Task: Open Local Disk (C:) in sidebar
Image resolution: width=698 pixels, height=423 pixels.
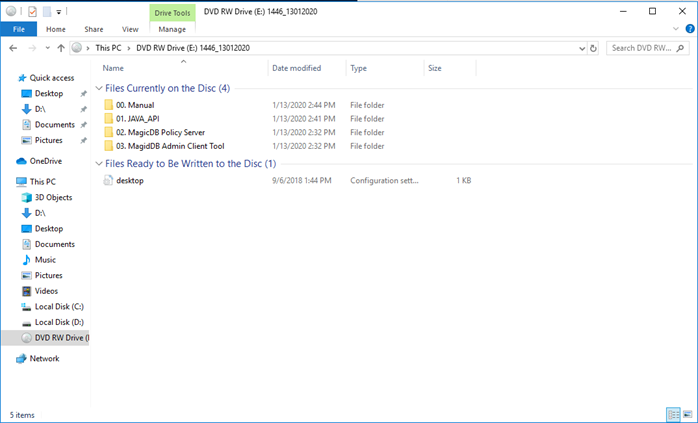Action: 59,306
